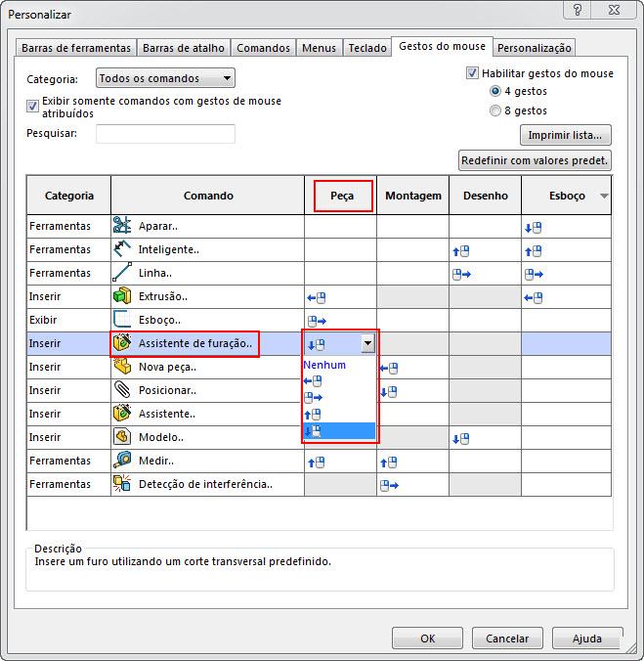The width and height of the screenshot is (644, 661).
Task: Click the 'Modelo..' command text
Action: pos(161,437)
